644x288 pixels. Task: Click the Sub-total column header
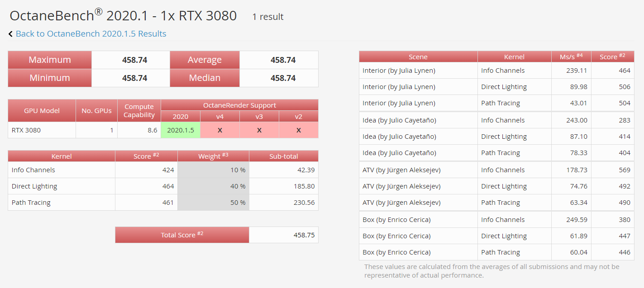click(x=284, y=156)
